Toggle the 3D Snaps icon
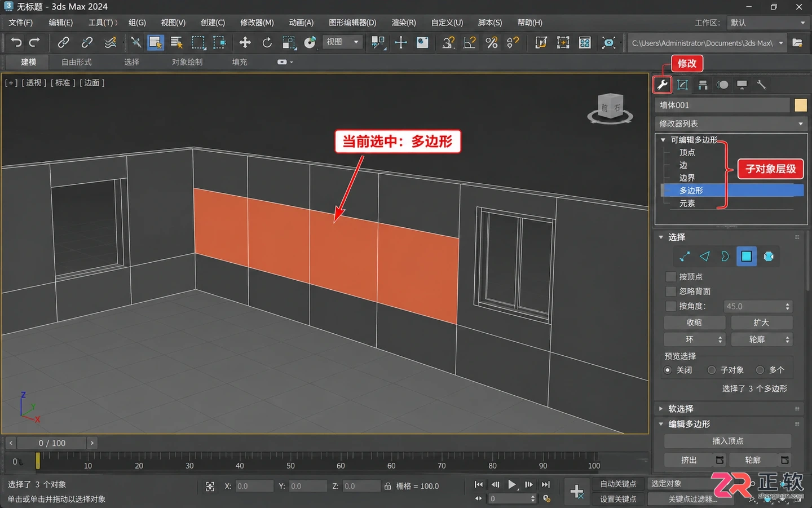The width and height of the screenshot is (812, 508). coord(448,42)
